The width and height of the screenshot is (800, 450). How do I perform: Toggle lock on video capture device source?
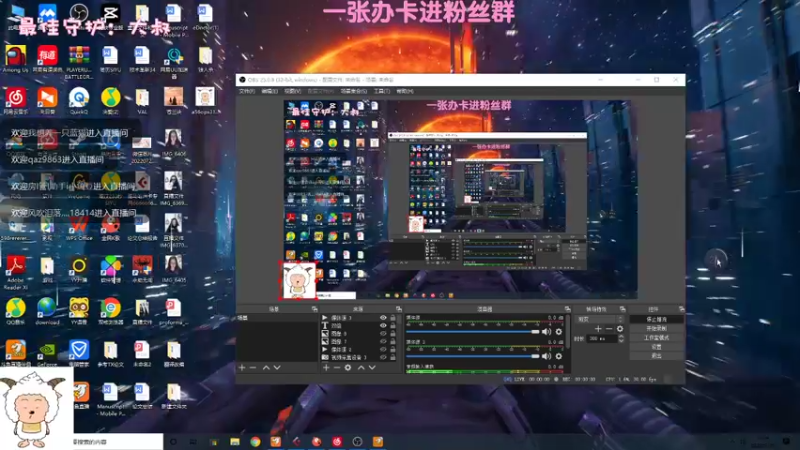click(393, 357)
